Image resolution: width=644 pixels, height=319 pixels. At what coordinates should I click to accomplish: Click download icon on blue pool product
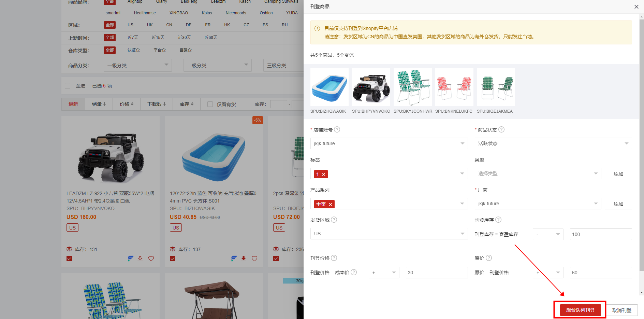tap(244, 259)
